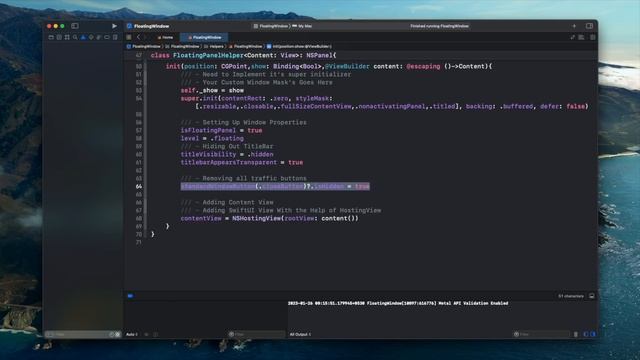
Task: Select the FloatingWindow editor tab
Action: pyautogui.click(x=204, y=37)
